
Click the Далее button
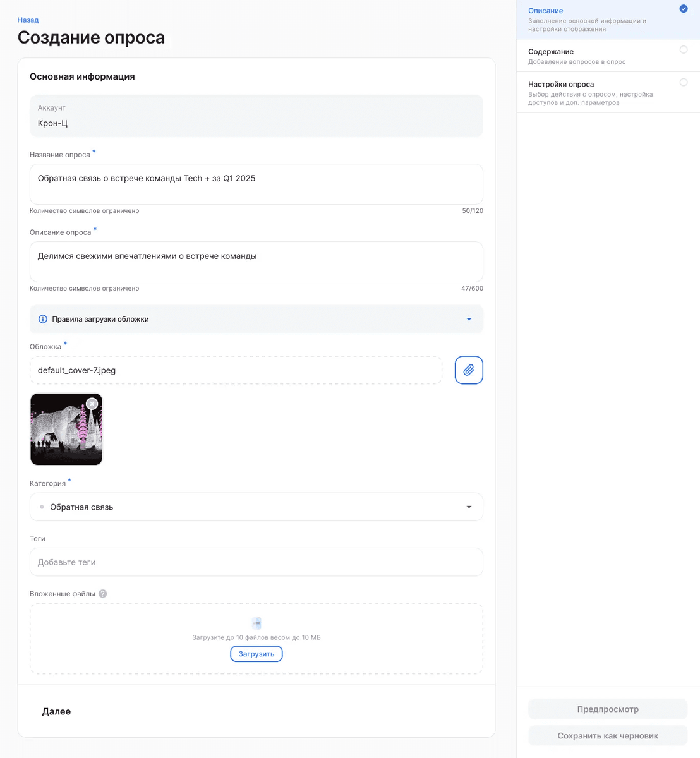click(x=56, y=711)
